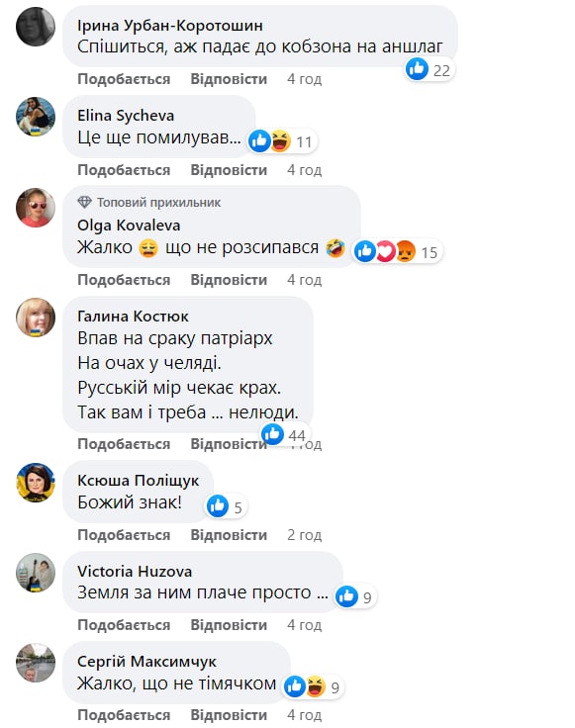Reply to Elina Sycheva's comment

point(229,170)
